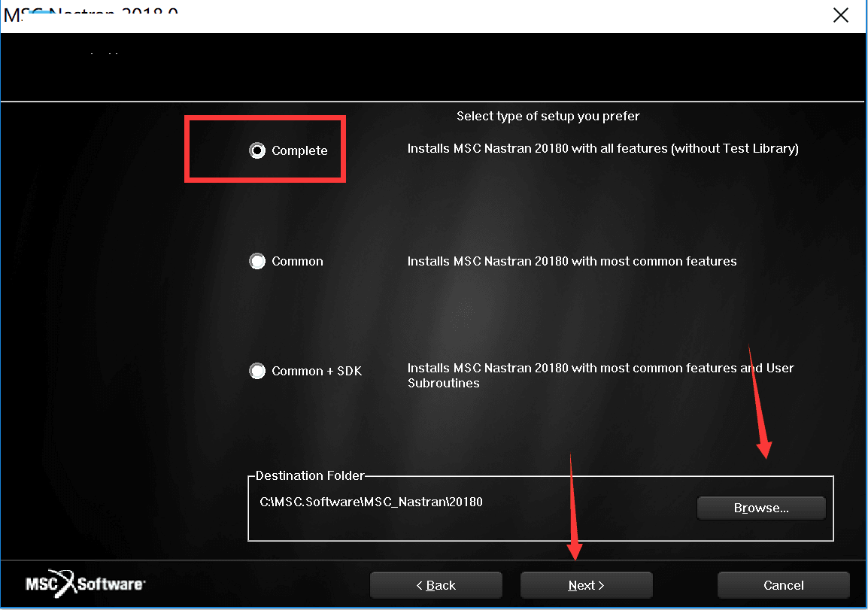Close the MSC Nastran installer window

pos(840,15)
